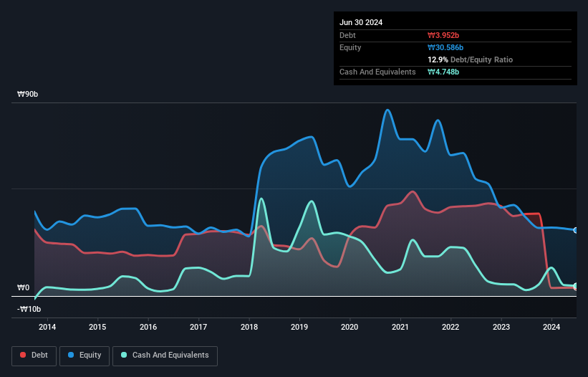Click the -₩10b y-axis label
This screenshot has height=377, width=588.
(x=30, y=310)
